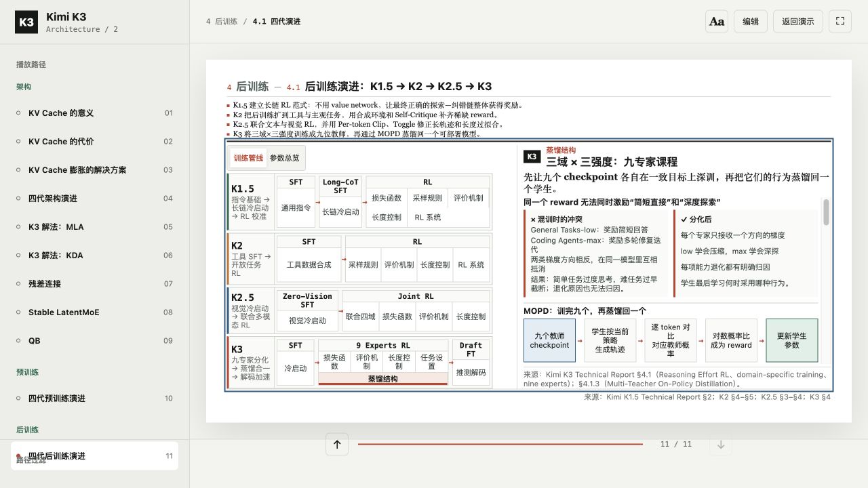This screenshot has width=868, height=488.
Task: Click 采样规则 cell in K1.5 RL
Action: point(427,198)
